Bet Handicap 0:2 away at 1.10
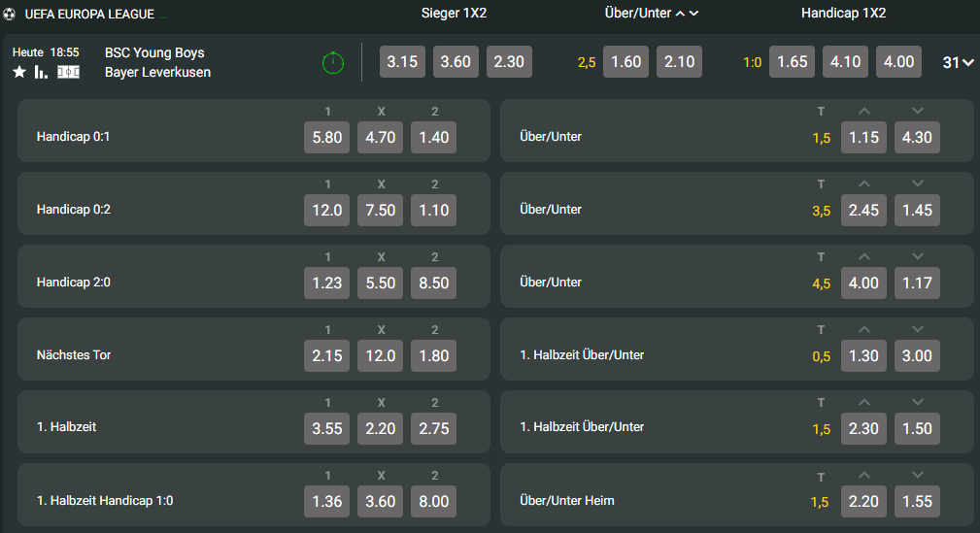 click(x=434, y=210)
